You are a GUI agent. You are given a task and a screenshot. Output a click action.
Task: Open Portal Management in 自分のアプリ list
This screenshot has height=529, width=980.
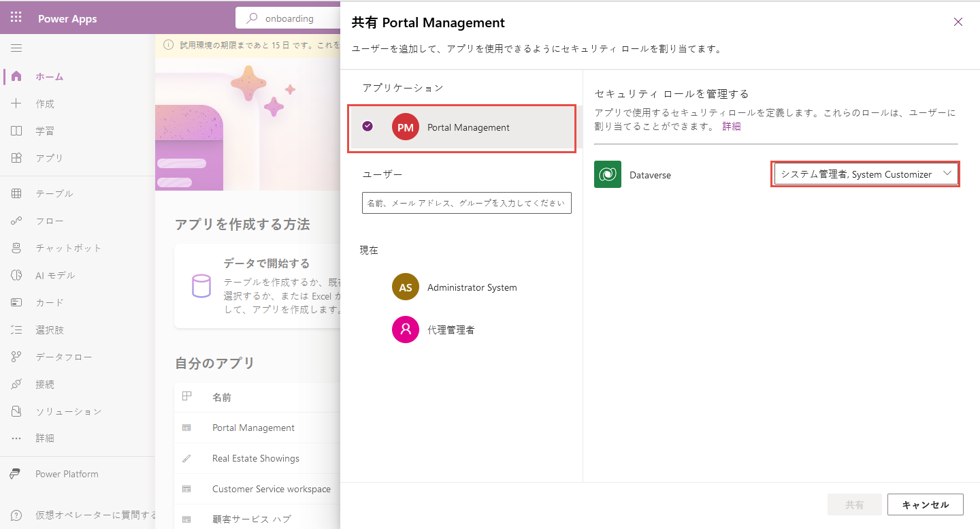[253, 428]
